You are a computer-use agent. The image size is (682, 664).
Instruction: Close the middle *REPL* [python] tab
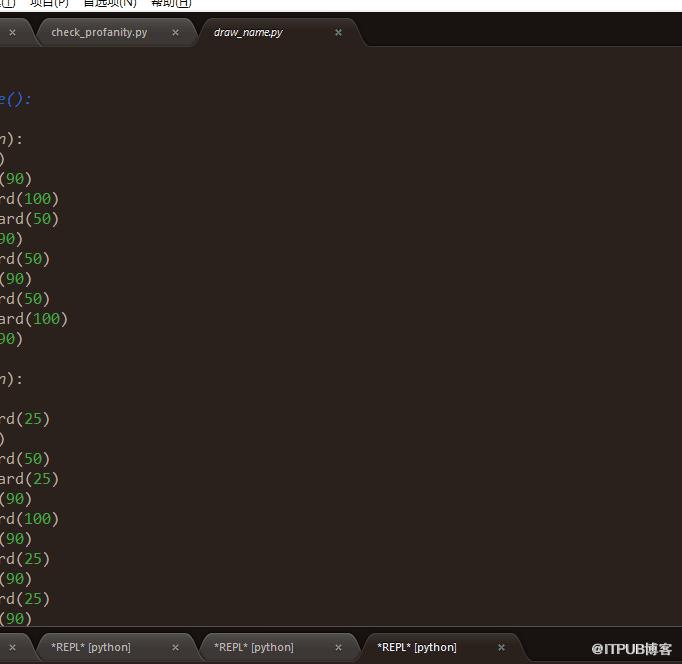coord(338,648)
